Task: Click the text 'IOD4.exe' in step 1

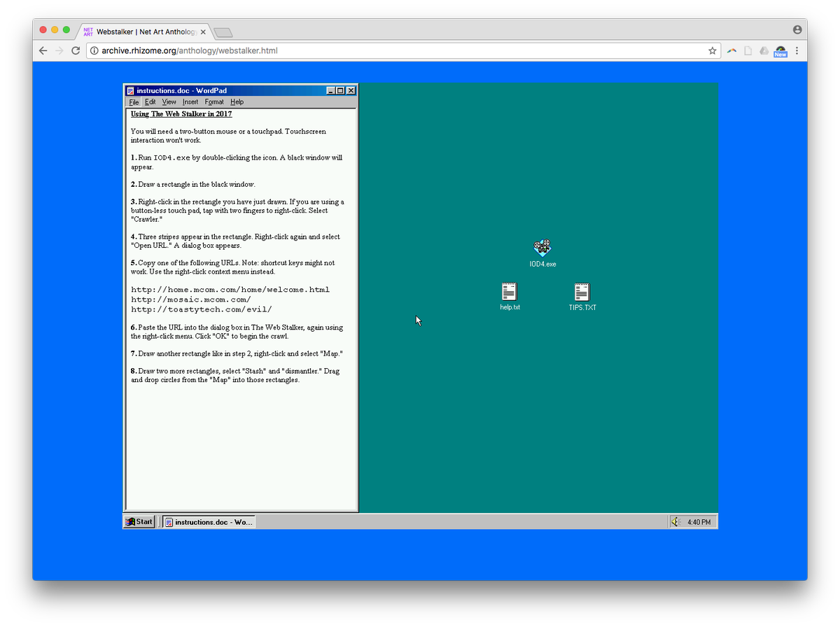Action: coord(171,158)
